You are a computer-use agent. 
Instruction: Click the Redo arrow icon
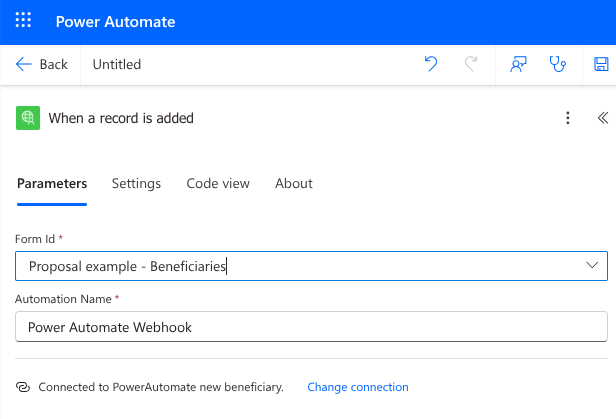471,64
